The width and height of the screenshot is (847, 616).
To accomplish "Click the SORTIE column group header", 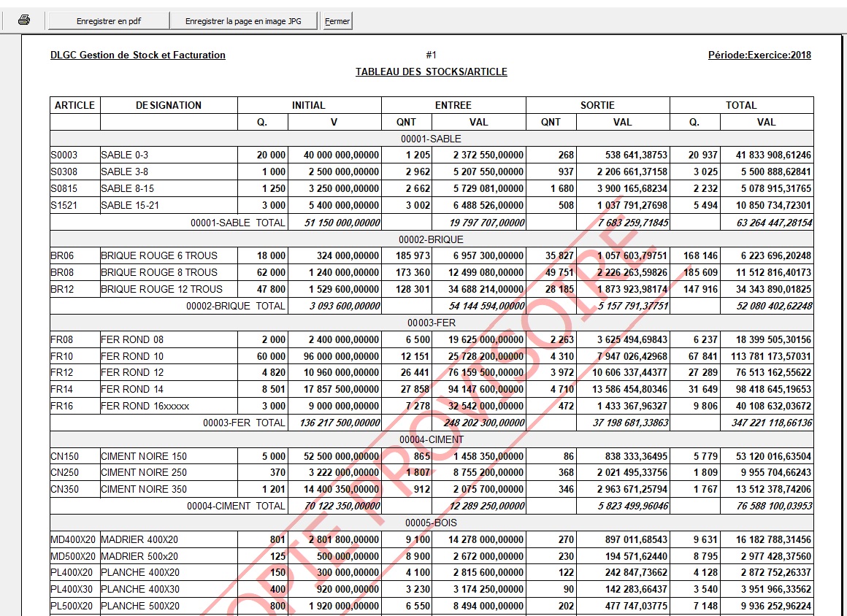I will 597,105.
